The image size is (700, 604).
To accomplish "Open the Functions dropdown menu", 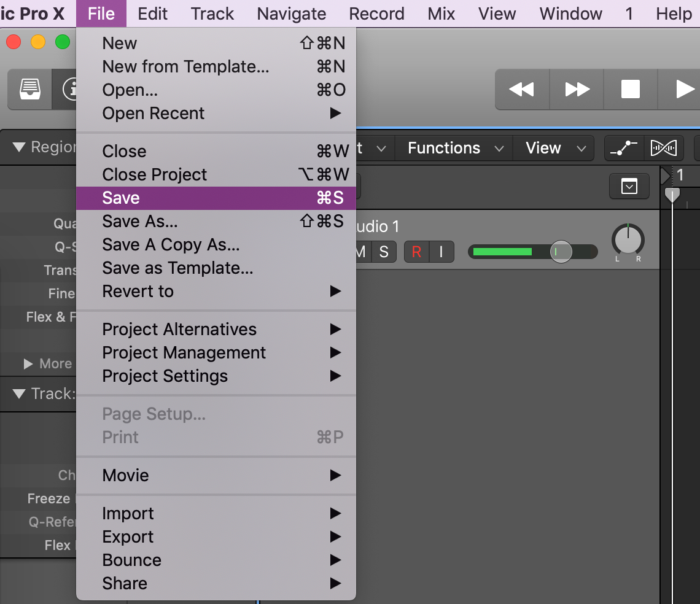I will point(454,148).
